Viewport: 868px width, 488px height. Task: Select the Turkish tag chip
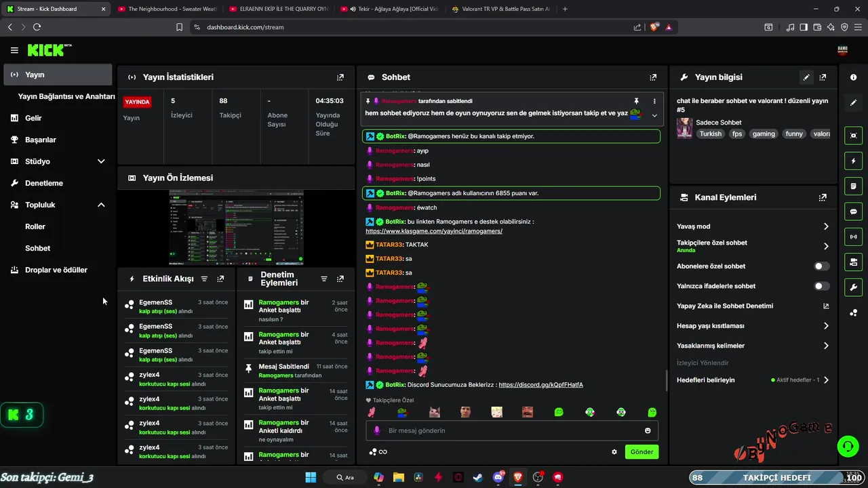(x=711, y=134)
